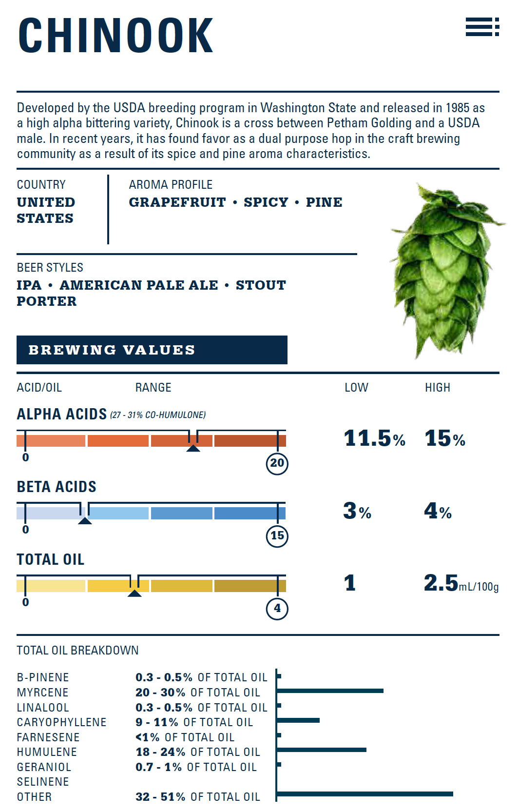Click the beta acids range marker triangle
This screenshot has height=812, width=518.
pyautogui.click(x=85, y=521)
